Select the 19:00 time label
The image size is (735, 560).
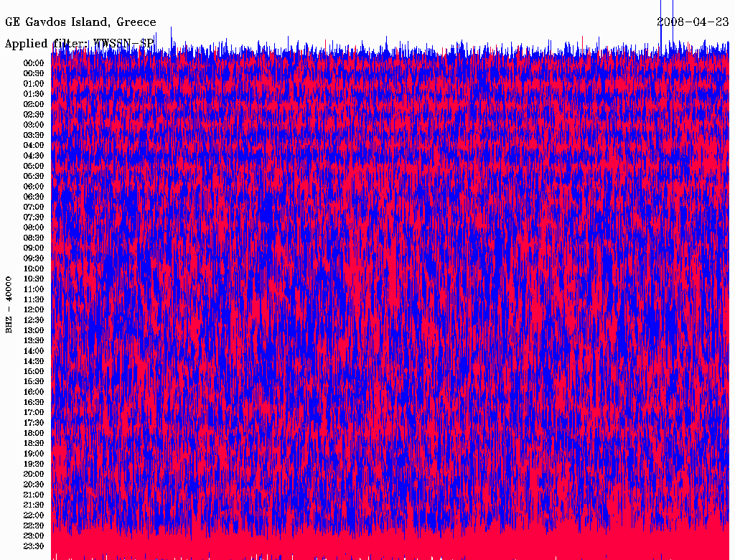pyautogui.click(x=34, y=454)
